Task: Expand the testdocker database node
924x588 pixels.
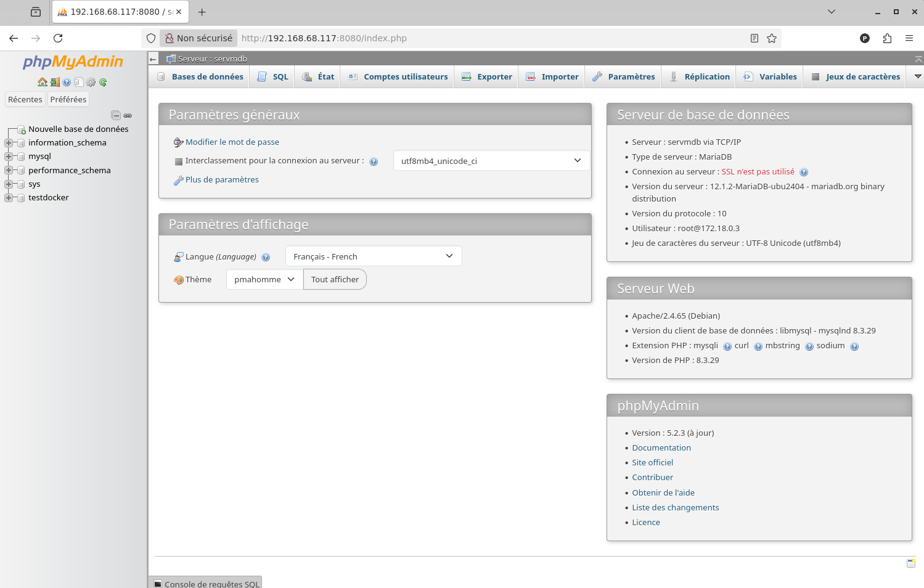Action: (x=9, y=198)
